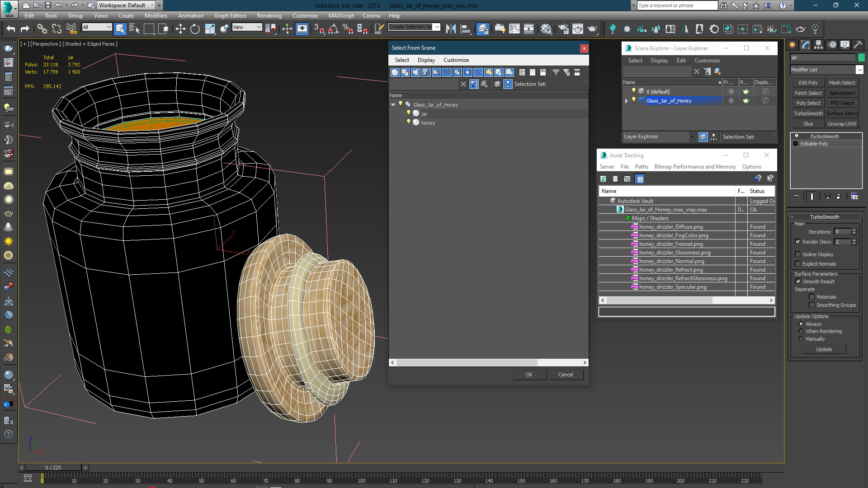
Task: Open the Modifiers menu in menu bar
Action: [156, 15]
